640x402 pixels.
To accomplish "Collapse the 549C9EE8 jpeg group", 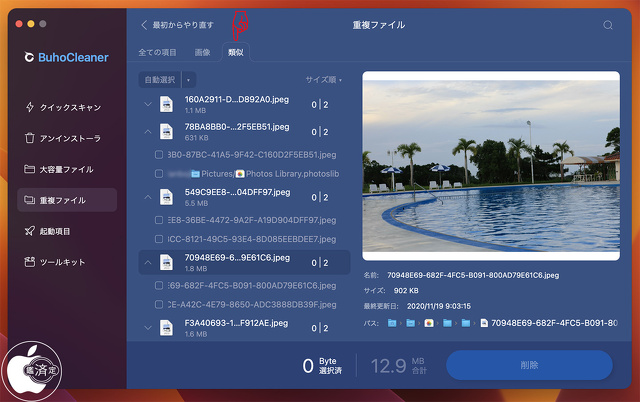I will [x=148, y=197].
